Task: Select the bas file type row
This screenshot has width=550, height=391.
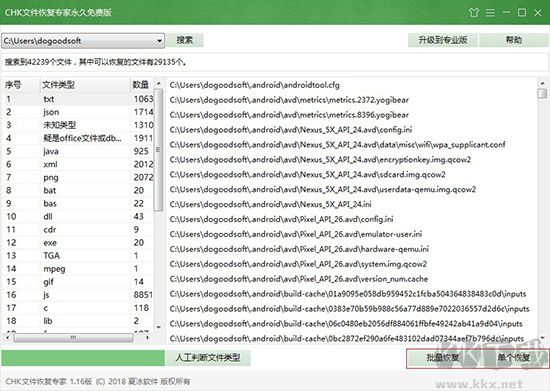Action: [78, 203]
